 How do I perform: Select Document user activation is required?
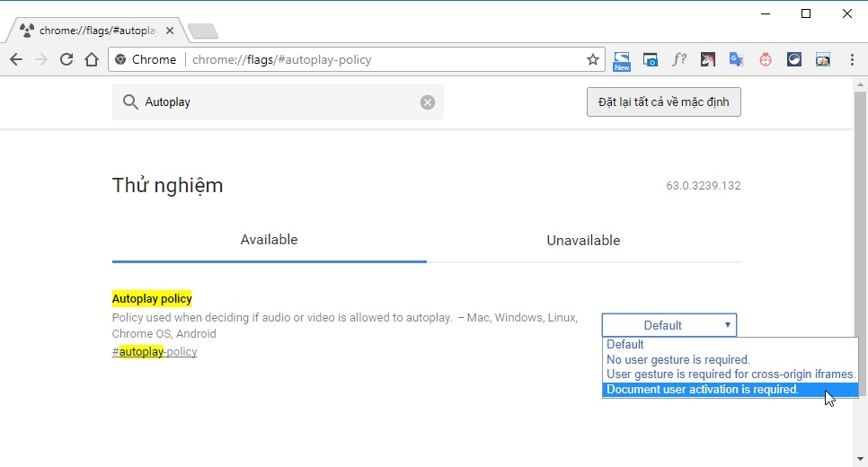click(731, 390)
